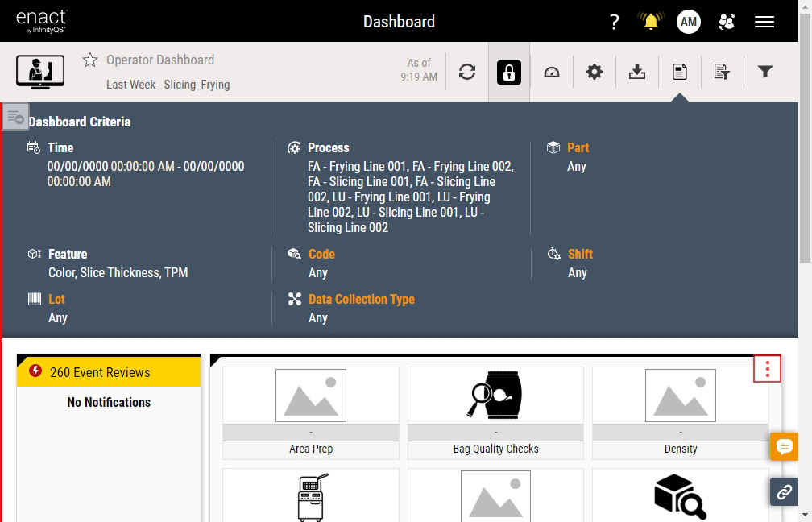
Task: Expand the 260 Event Reviews header
Action: [x=109, y=372]
